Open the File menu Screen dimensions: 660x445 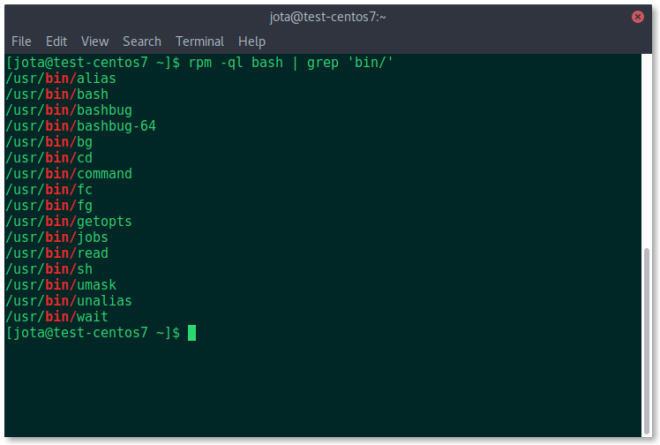[21, 41]
